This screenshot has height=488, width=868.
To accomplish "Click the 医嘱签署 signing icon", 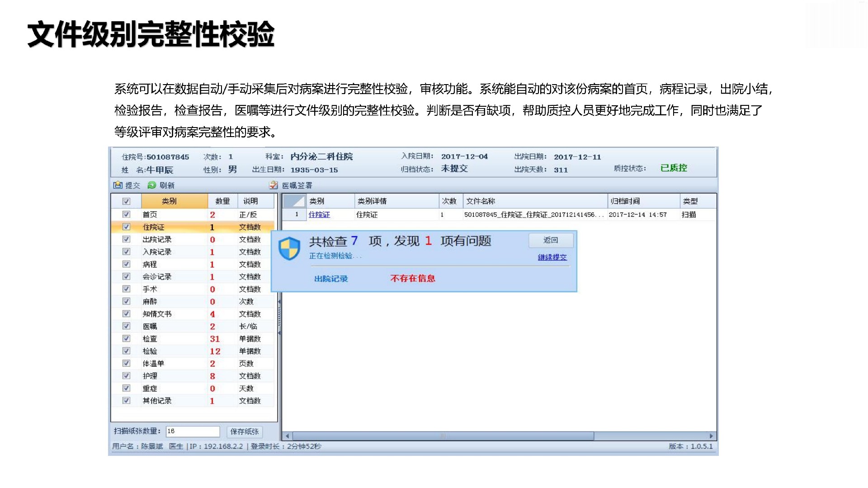I will coord(274,185).
